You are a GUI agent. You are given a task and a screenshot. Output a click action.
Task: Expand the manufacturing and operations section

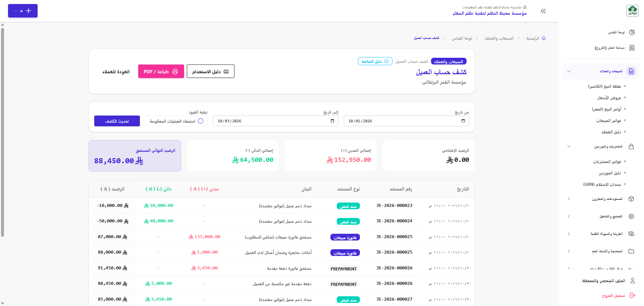click(x=569, y=216)
